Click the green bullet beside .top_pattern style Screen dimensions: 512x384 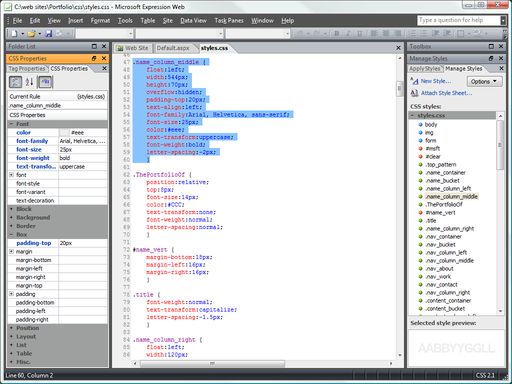pyautogui.click(x=420, y=164)
